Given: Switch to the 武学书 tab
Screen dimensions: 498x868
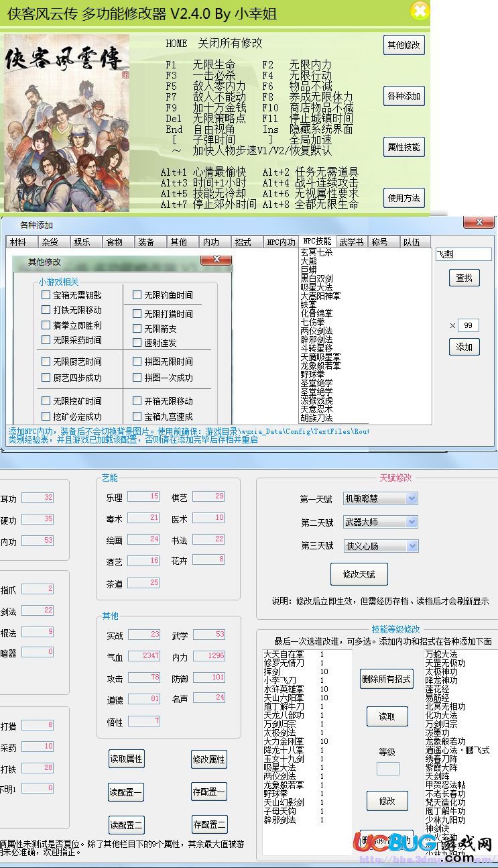Looking at the screenshot, I should click(x=352, y=242).
